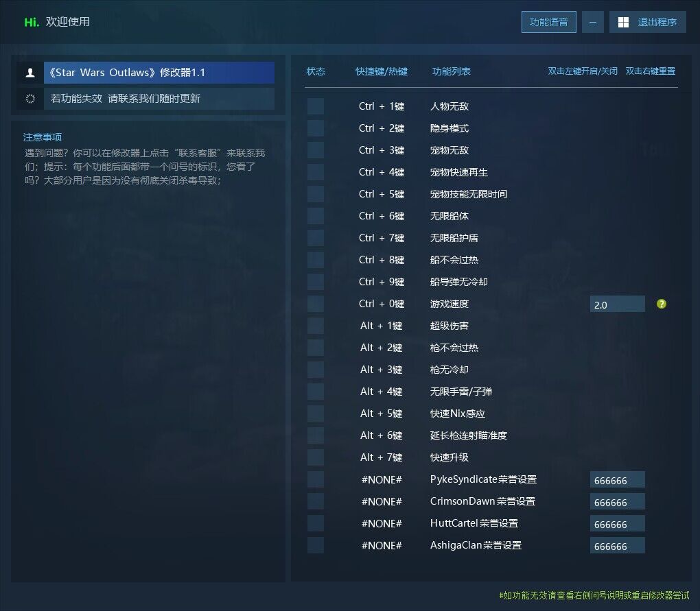Image resolution: width=700 pixels, height=611 pixels.
Task: Toggle the 超级伤害 checkbox
Action: click(316, 326)
